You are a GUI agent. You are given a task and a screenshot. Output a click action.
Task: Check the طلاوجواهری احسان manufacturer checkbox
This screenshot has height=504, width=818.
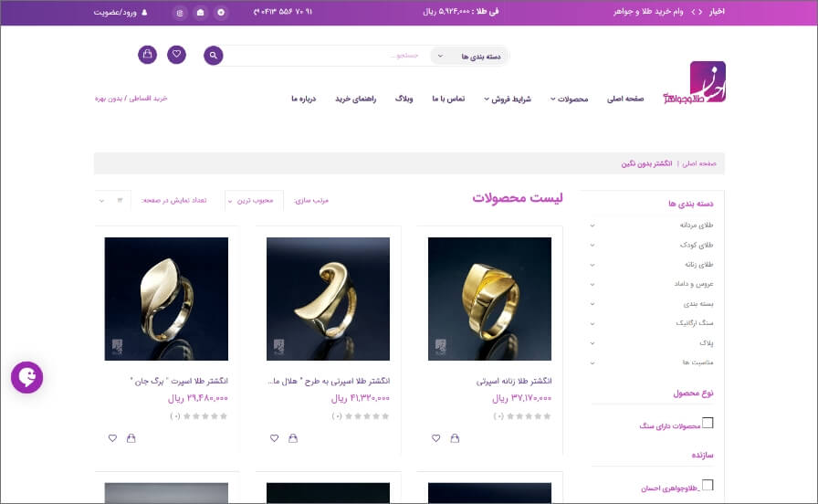point(708,485)
